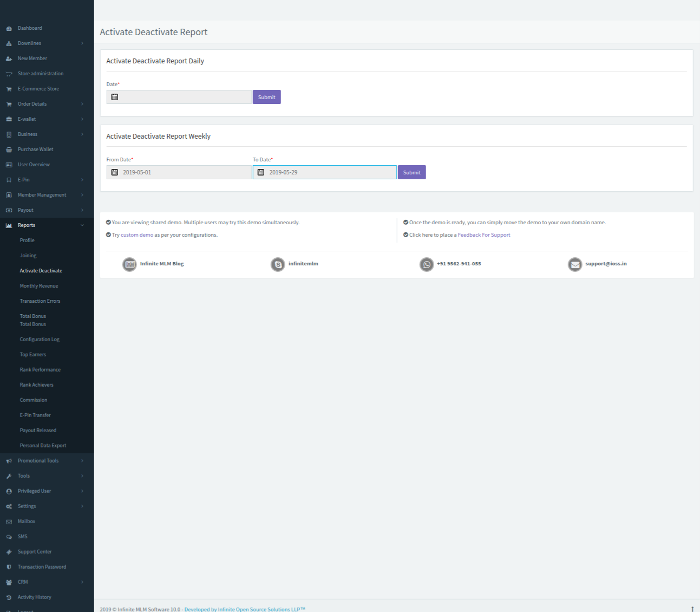Click the Payout money icon
The image size is (700, 612).
coord(9,210)
